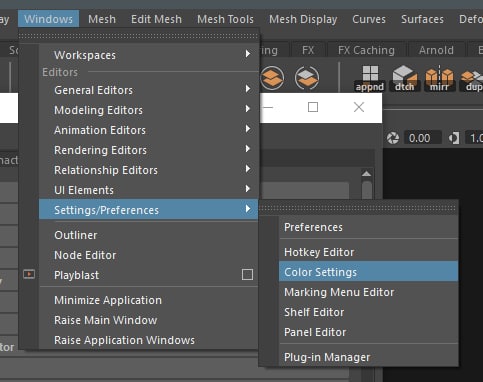Maximize the floating white-titled window
Viewport: 483px width, 382px height.
coord(313,107)
